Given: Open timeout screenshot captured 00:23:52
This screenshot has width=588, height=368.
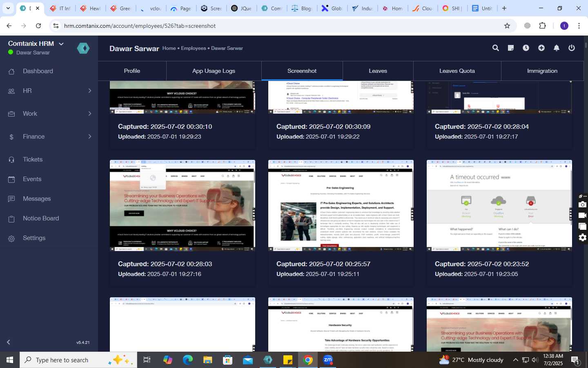Looking at the screenshot, I should [499, 205].
